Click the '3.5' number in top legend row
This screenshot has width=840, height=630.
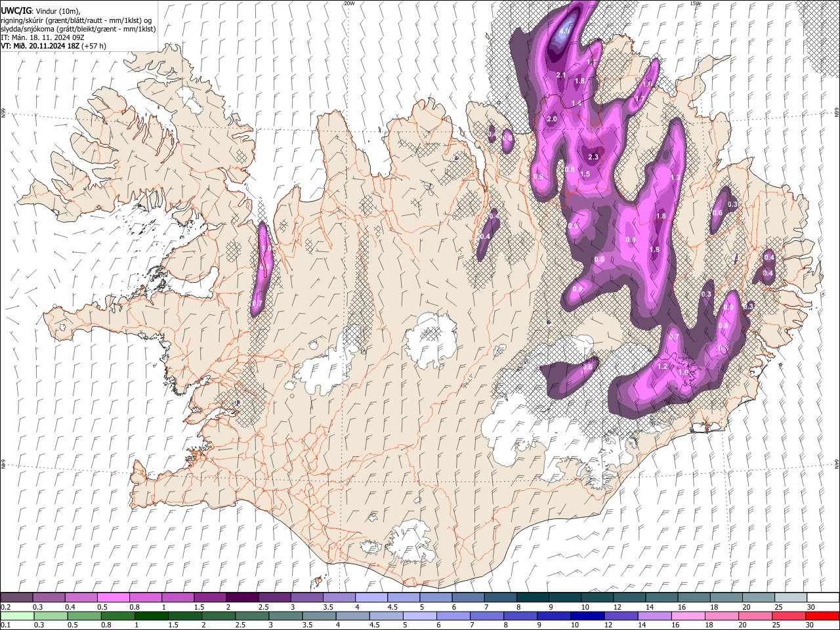(x=327, y=607)
